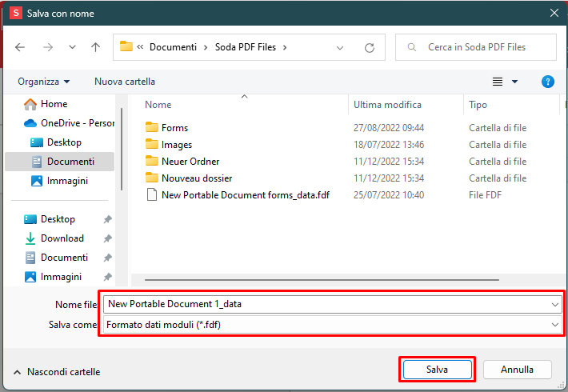Sort by Ultima modifica column header
The height and width of the screenshot is (392, 568).
(387, 105)
